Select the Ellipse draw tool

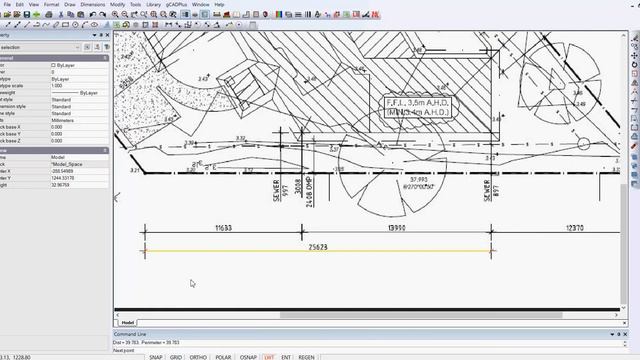point(94,25)
